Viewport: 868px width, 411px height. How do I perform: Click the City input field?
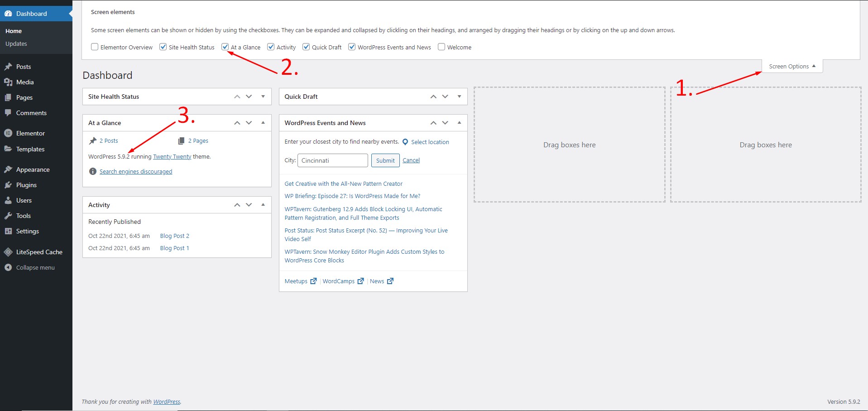[333, 160]
